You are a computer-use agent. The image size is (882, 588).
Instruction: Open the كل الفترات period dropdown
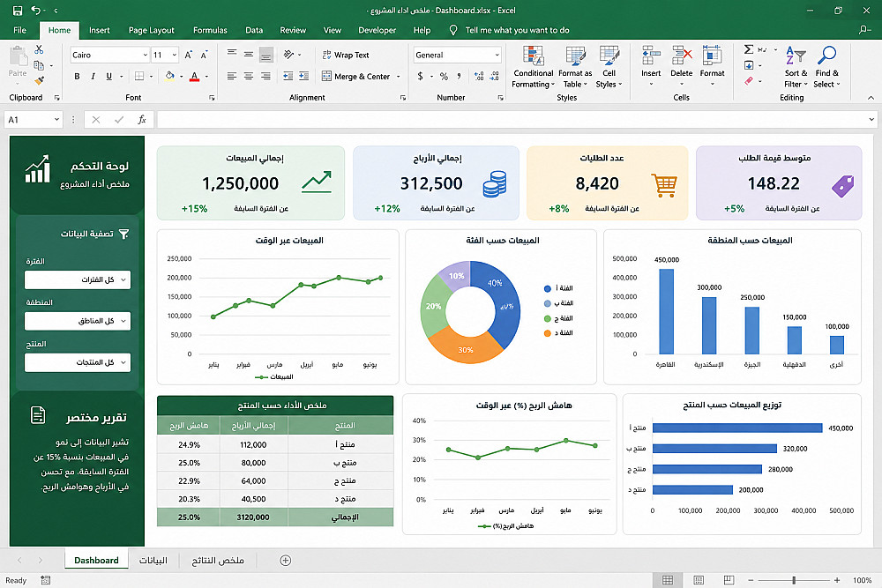coord(78,279)
